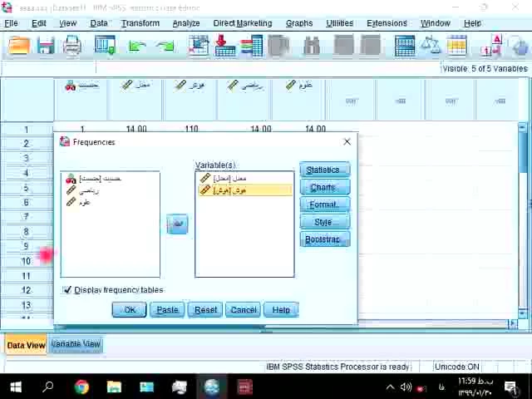This screenshot has width=532, height=399.
Task: Click the Charts button in Frequencies dialog
Action: click(x=323, y=188)
